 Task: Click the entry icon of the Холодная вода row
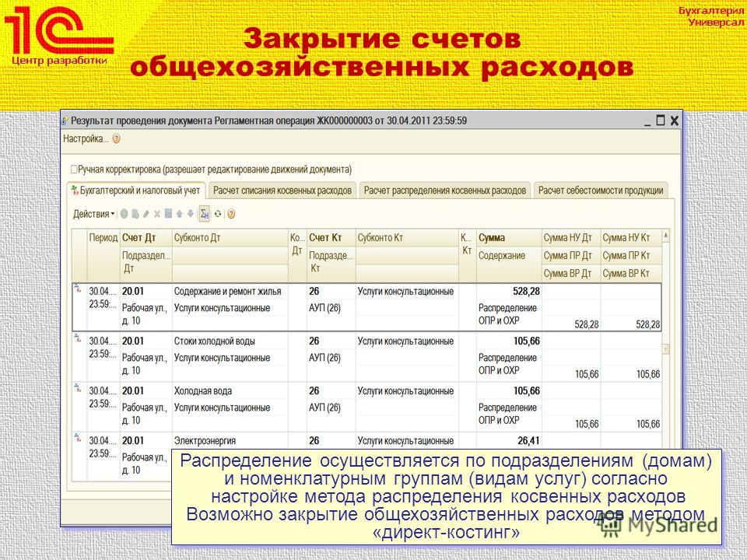[78, 388]
